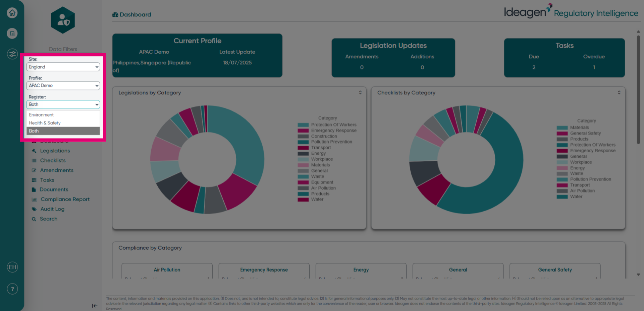
Task: Click the Ideagen Regulatory Intelligence logo
Action: click(x=571, y=11)
